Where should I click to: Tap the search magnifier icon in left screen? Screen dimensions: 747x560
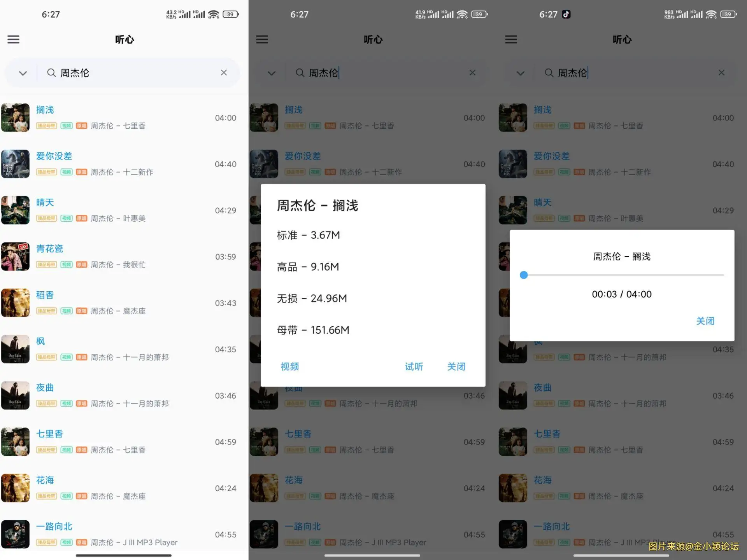click(51, 73)
